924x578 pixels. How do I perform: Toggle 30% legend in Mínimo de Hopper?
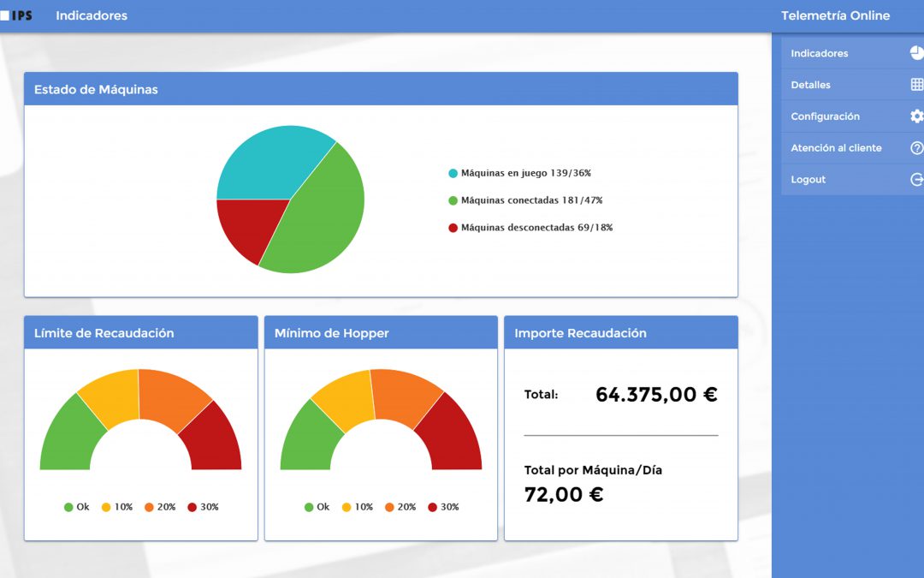point(443,507)
